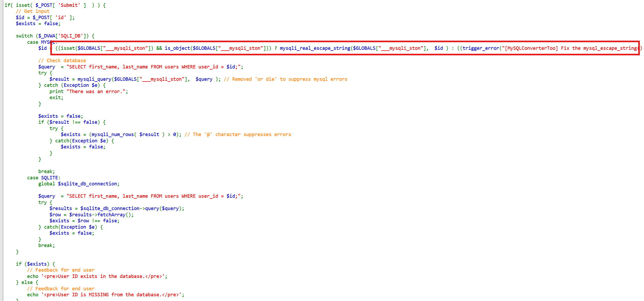Screen dimensions: 644x301
Task: Click the 'User ID is MISSING' echo line
Action: [105, 295]
